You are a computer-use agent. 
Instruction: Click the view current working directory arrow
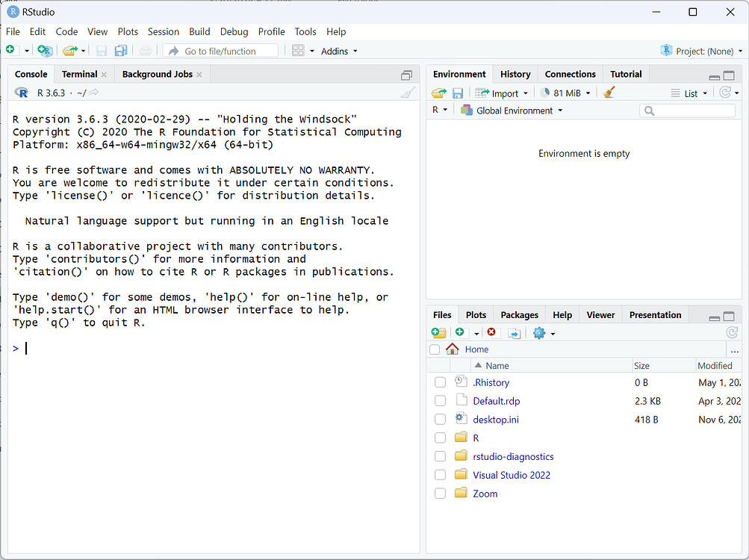click(94, 93)
